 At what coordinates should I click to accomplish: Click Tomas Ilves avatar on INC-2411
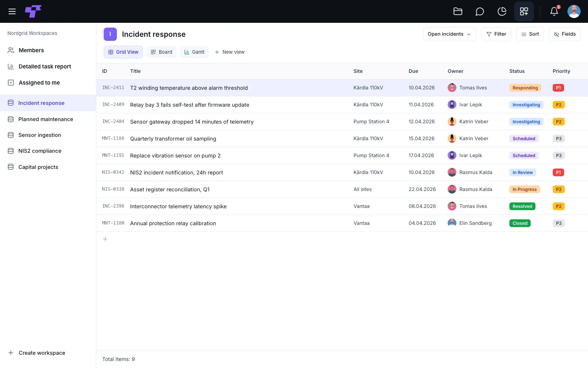pos(452,88)
